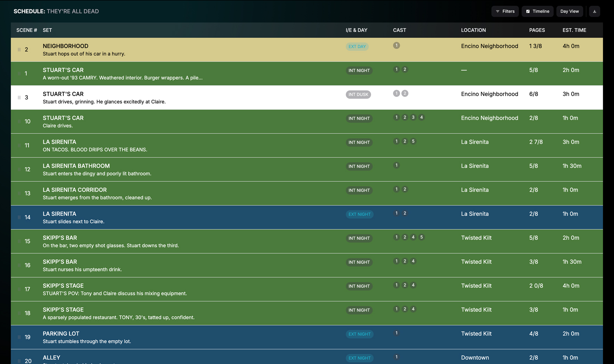Click cast member 1 badge in Neighborhood scene

[396, 45]
